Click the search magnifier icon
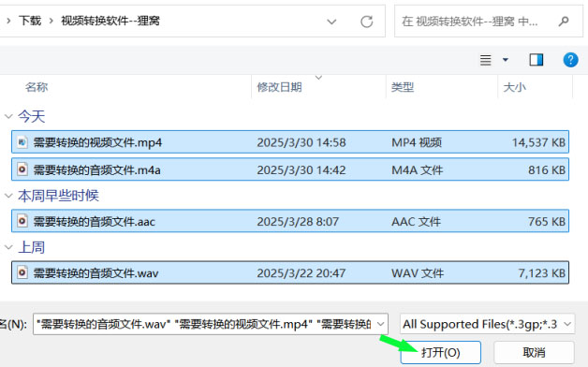 click(564, 22)
